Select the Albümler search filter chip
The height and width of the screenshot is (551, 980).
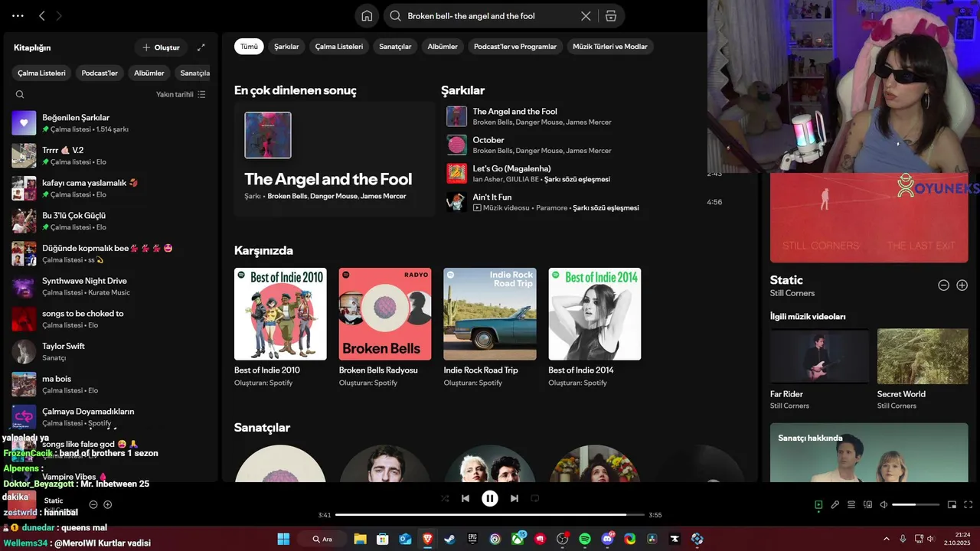443,46
